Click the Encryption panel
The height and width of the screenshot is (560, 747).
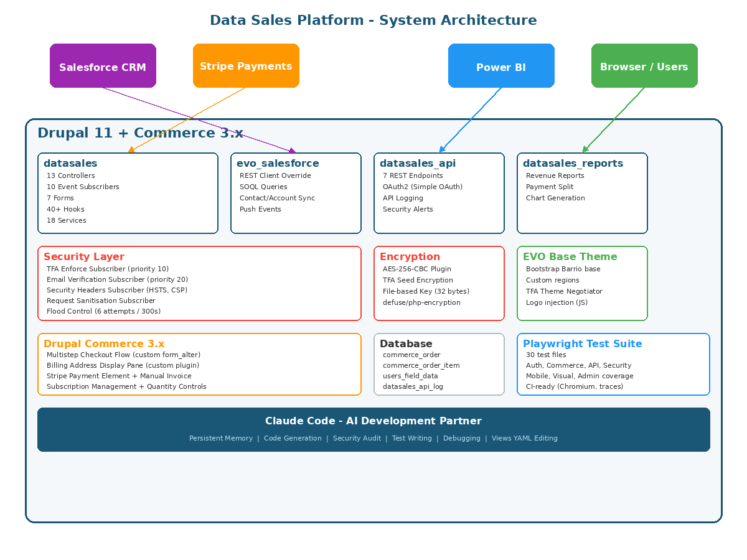(439, 283)
